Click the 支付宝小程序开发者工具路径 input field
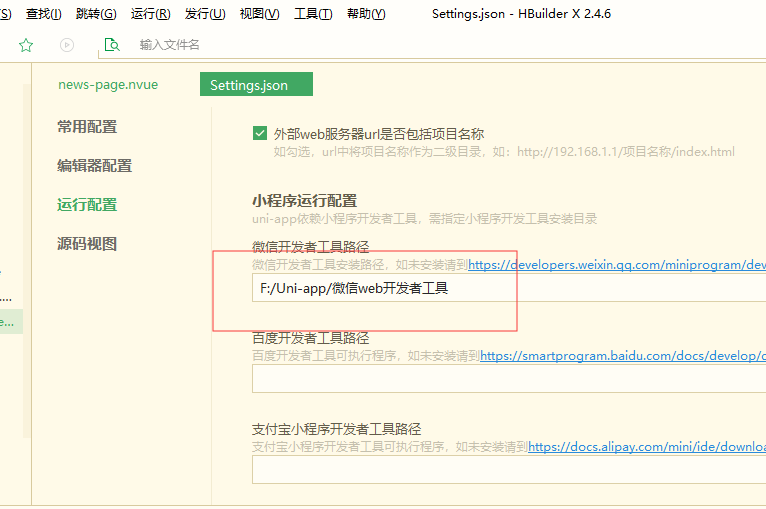This screenshot has width=766, height=509. click(x=509, y=469)
